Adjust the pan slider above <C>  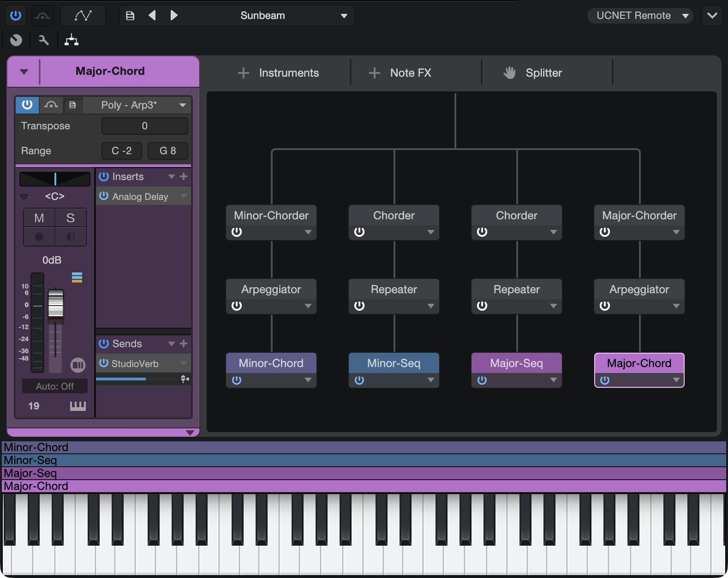tap(55, 179)
